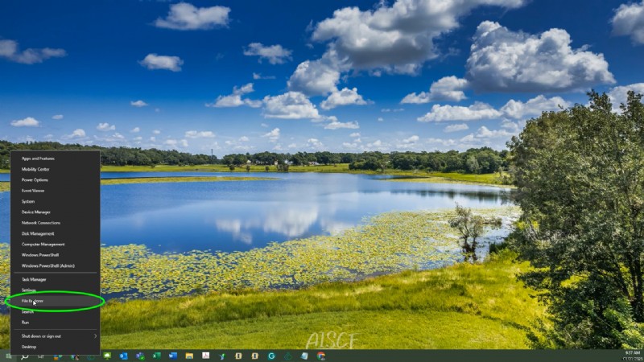This screenshot has width=644, height=362.
Task: Open Excel from the taskbar
Action: [156, 356]
